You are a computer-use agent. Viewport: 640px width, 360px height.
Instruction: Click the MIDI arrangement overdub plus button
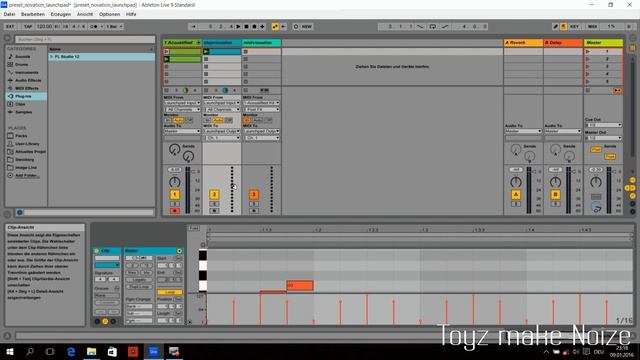[x=262, y=27]
